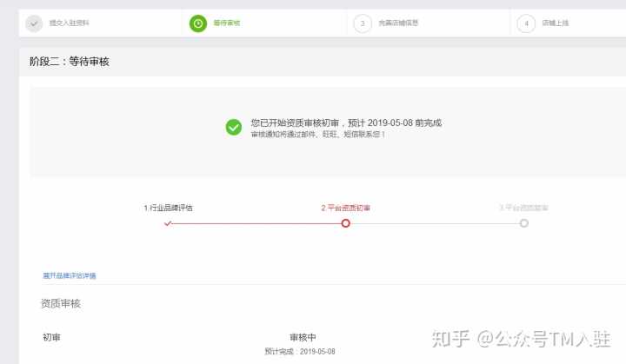Click the large green success checkmark icon

point(234,128)
